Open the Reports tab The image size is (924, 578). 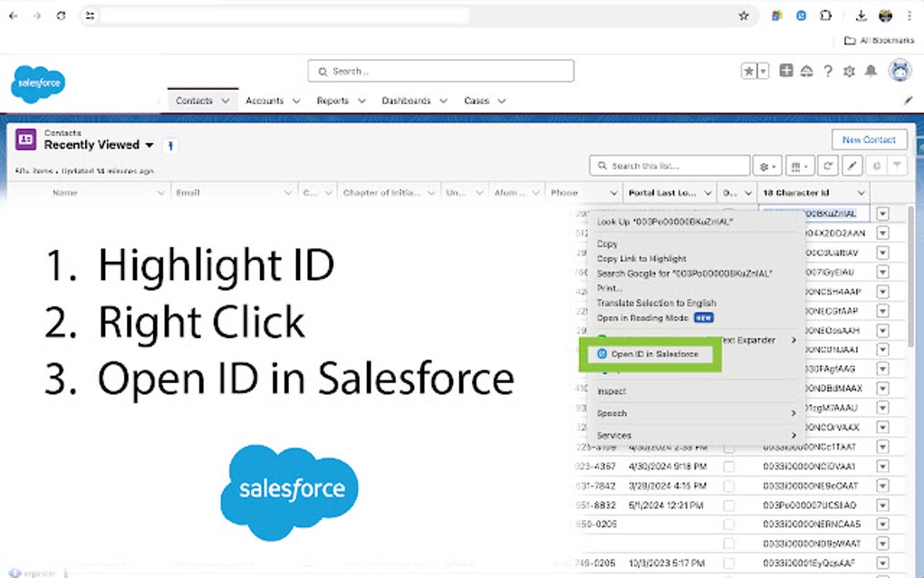pos(332,101)
